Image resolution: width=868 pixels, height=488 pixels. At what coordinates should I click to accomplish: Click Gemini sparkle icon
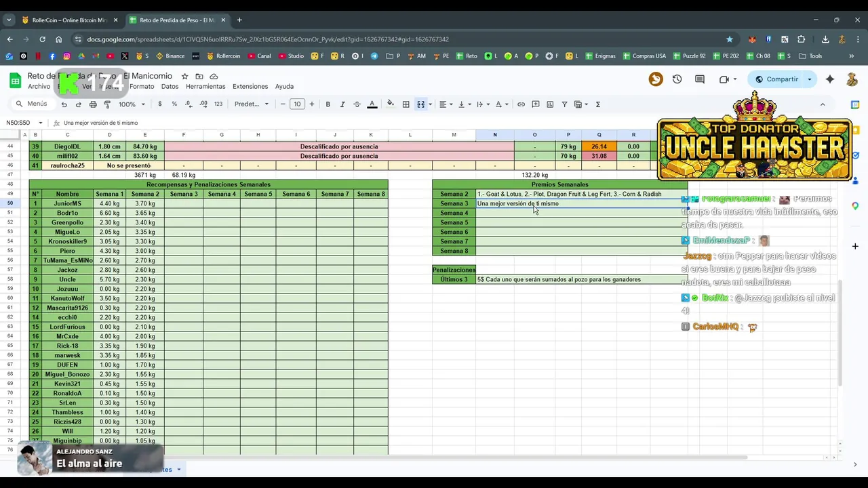coord(830,79)
